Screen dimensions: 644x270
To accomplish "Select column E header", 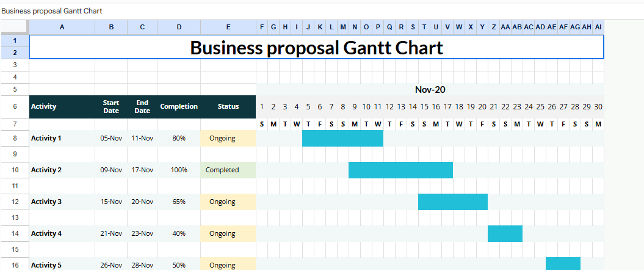I will pyautogui.click(x=228, y=27).
